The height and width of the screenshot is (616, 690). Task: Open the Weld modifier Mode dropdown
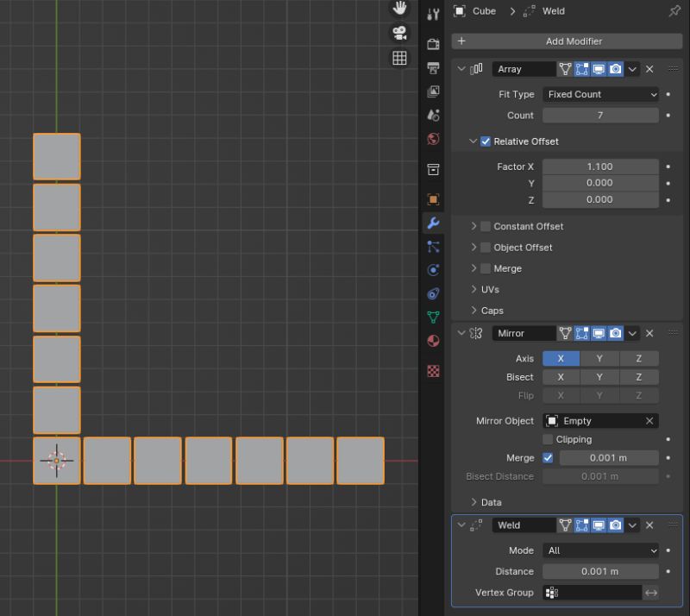tap(601, 550)
